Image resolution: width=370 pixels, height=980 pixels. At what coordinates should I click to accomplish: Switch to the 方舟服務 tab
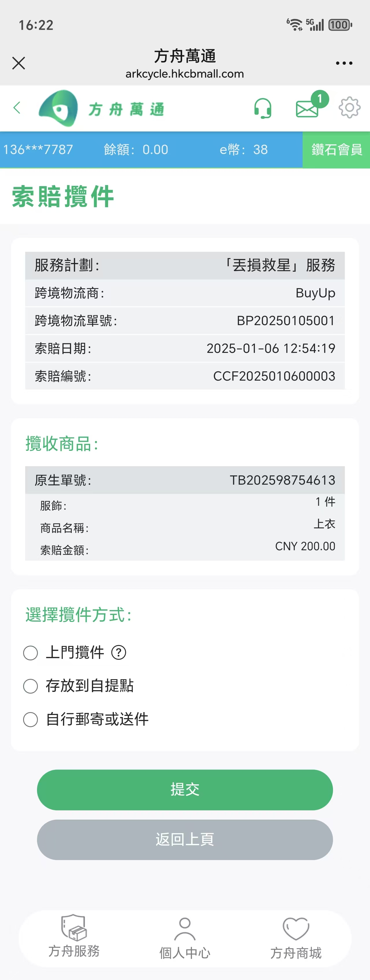coord(74,937)
